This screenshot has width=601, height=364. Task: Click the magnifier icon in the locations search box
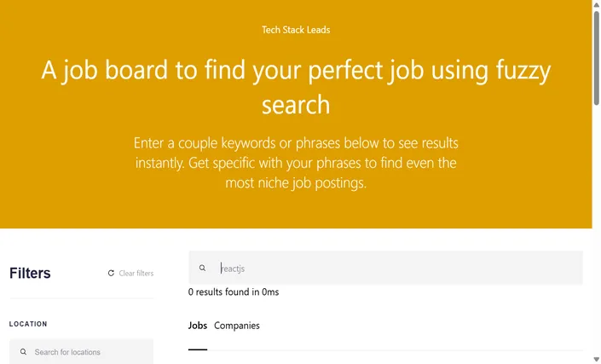(23, 352)
